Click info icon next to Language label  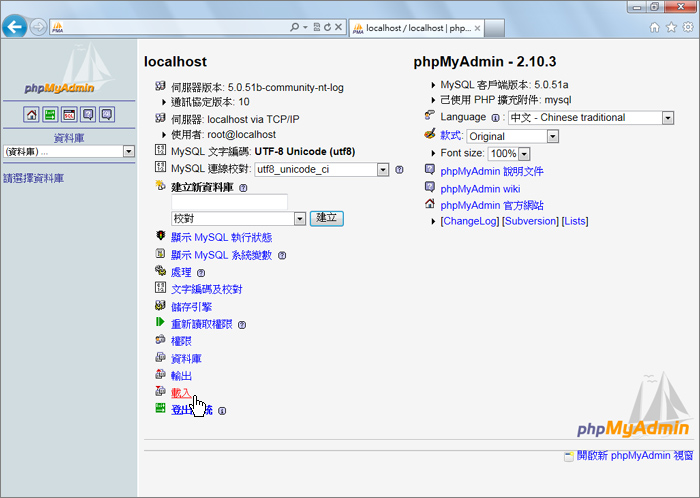pyautogui.click(x=495, y=118)
